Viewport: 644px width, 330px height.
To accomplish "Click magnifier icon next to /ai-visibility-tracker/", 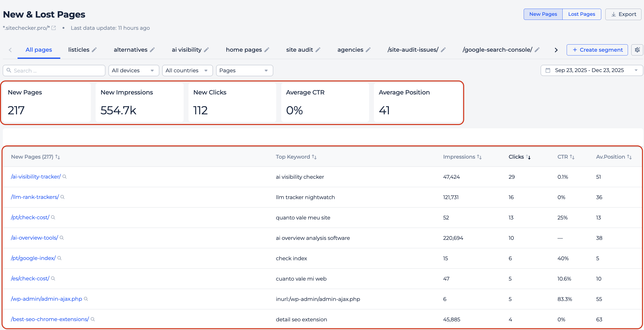I will click(65, 177).
